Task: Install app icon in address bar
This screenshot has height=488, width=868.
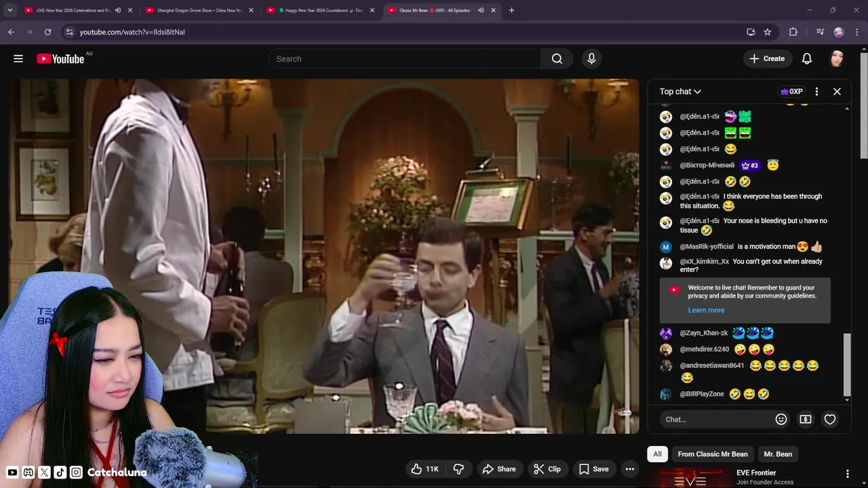Action: click(751, 32)
